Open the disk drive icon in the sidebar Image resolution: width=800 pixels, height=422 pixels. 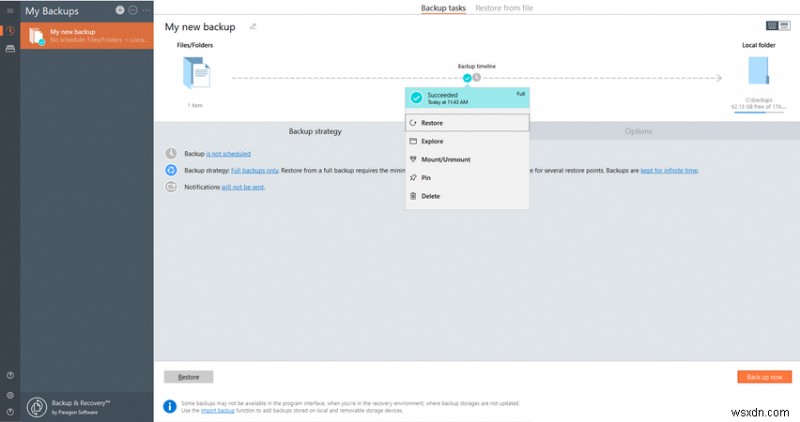click(x=10, y=49)
